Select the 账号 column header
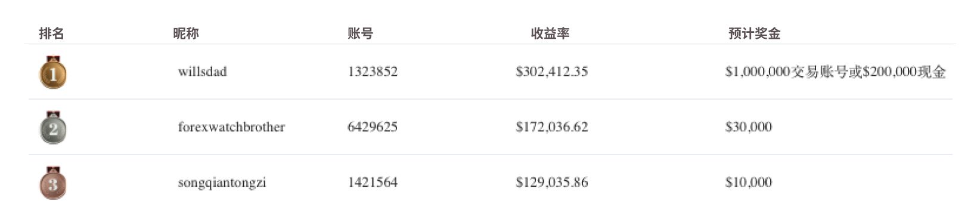 point(361,33)
